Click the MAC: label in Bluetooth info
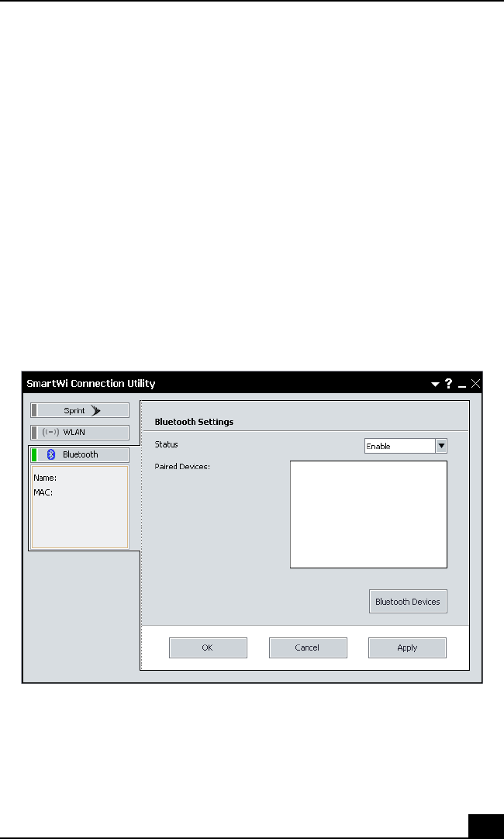The width and height of the screenshot is (504, 839). 43,492
